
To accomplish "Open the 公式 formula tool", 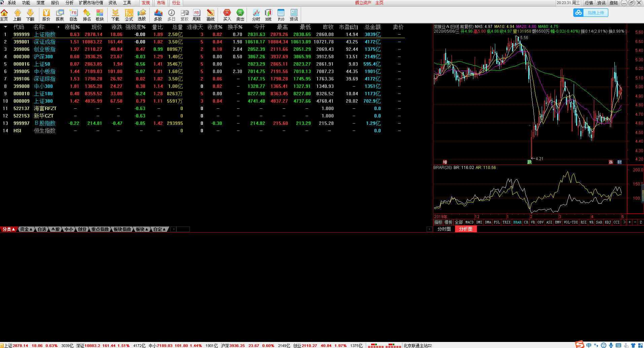I will point(129,15).
